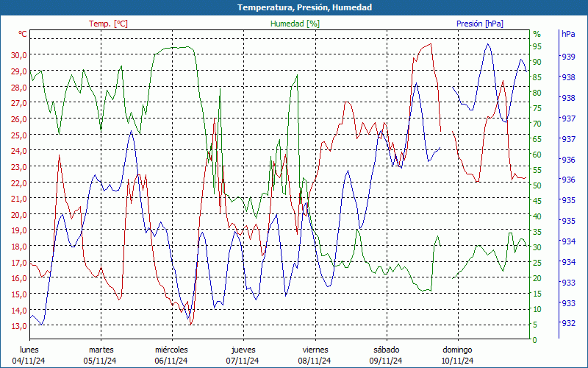Click the "10" humidity axis value
Screen dimensions: 588x368
(537, 309)
